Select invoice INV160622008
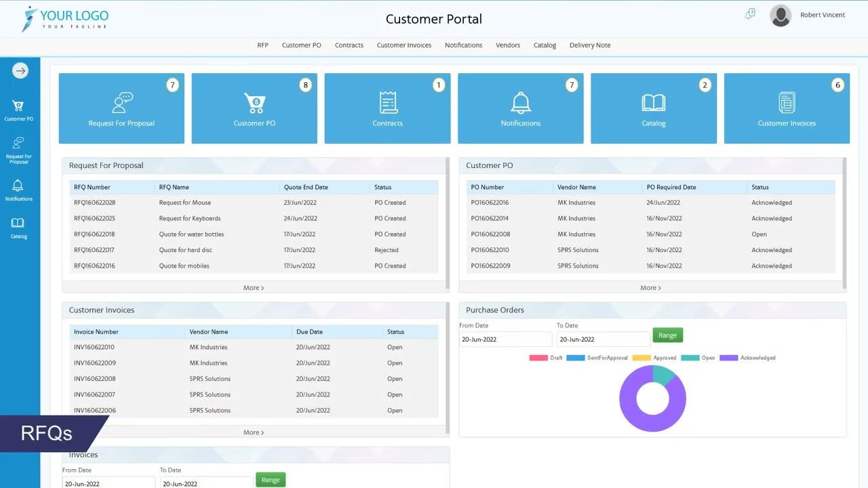Image resolution: width=868 pixels, height=488 pixels. 95,379
